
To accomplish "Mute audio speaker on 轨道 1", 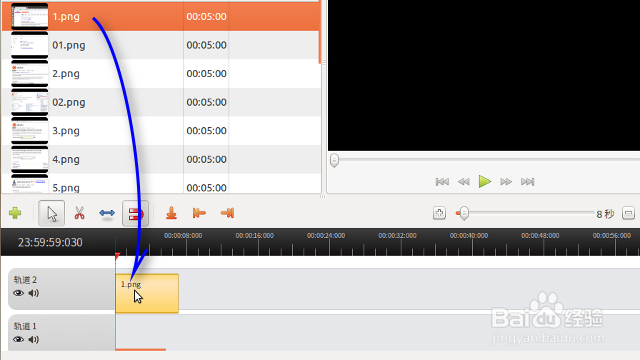I will point(33,340).
